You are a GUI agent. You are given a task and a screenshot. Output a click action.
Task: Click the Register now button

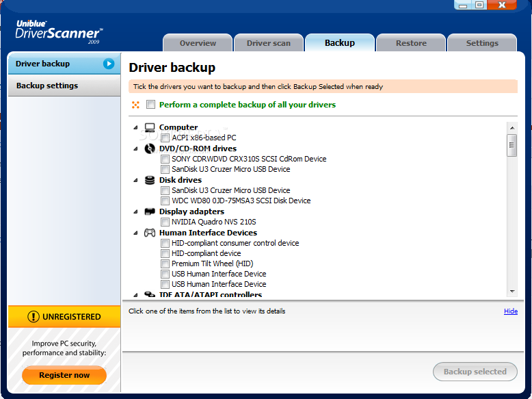pyautogui.click(x=64, y=375)
